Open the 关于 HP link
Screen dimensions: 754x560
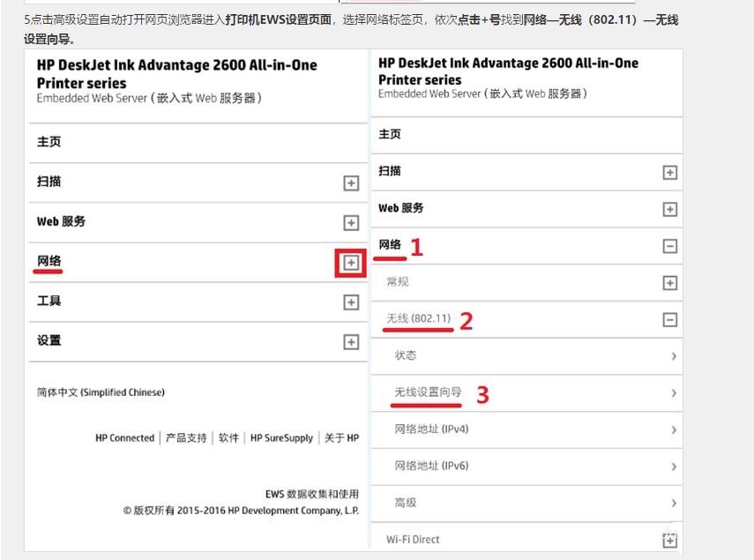click(x=341, y=438)
